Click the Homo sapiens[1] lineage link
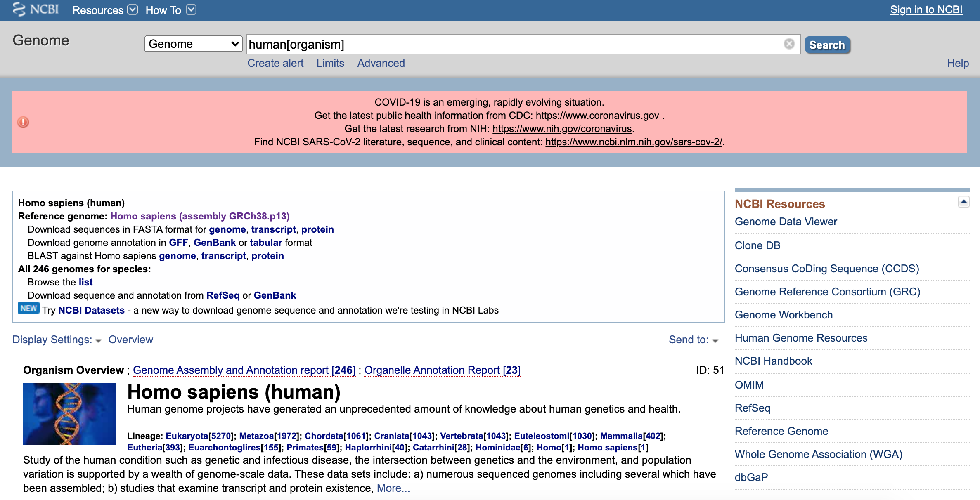980x500 pixels. pyautogui.click(x=613, y=447)
